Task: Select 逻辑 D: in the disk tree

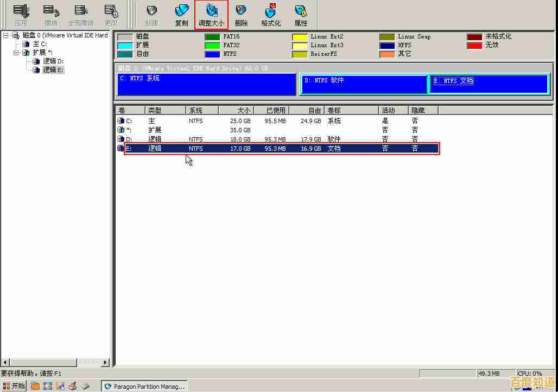Action: pos(53,61)
